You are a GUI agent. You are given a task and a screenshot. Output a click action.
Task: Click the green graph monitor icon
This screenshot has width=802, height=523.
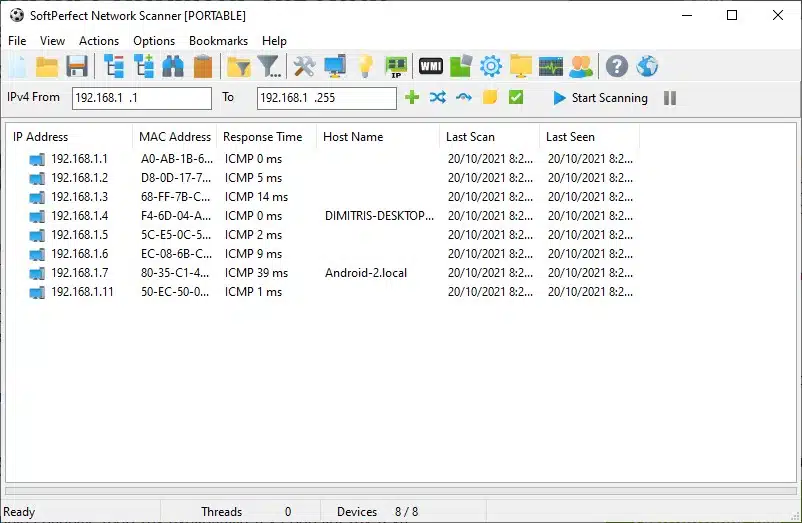pos(551,67)
